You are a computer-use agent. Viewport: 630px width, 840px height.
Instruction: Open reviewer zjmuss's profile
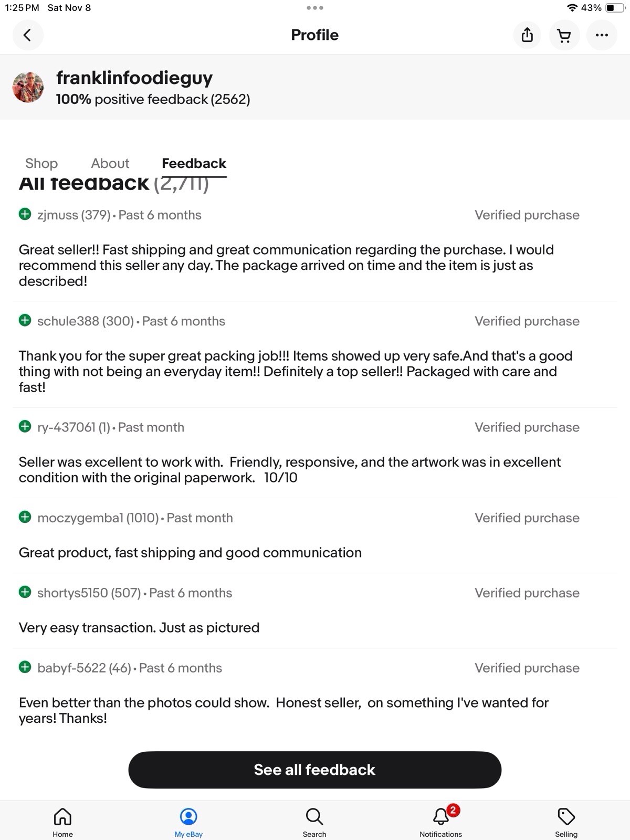pos(58,215)
